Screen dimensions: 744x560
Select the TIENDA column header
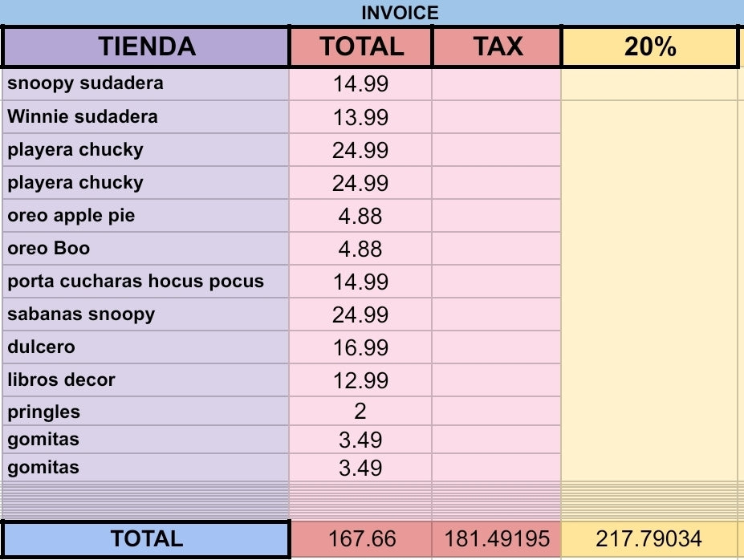tap(146, 47)
